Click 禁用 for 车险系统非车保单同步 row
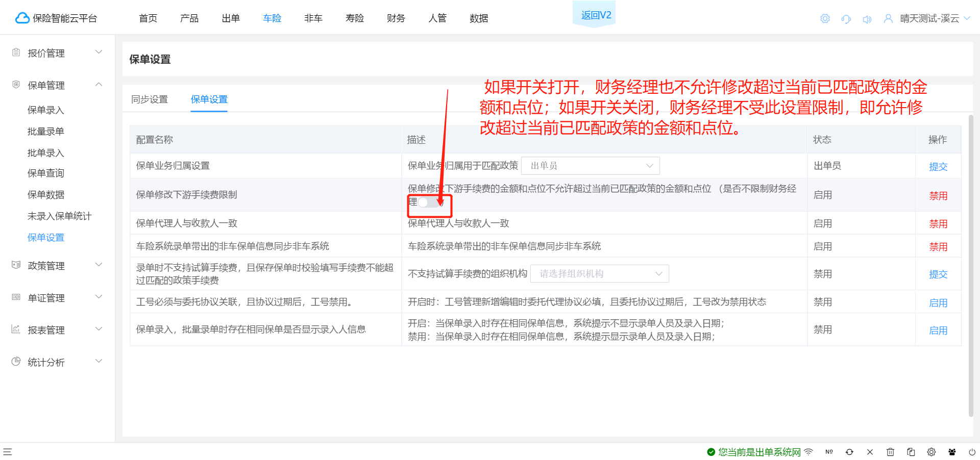The height and width of the screenshot is (460, 980). point(938,247)
